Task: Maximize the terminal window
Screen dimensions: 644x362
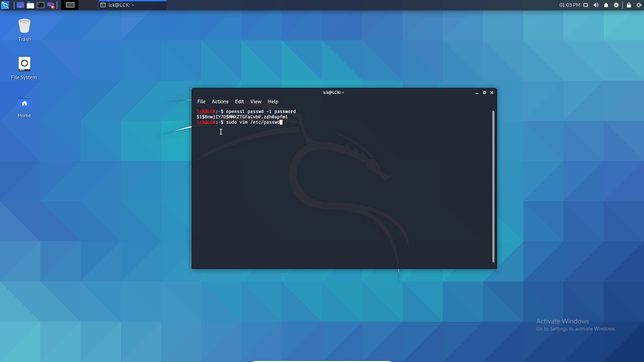Action: coord(485,93)
